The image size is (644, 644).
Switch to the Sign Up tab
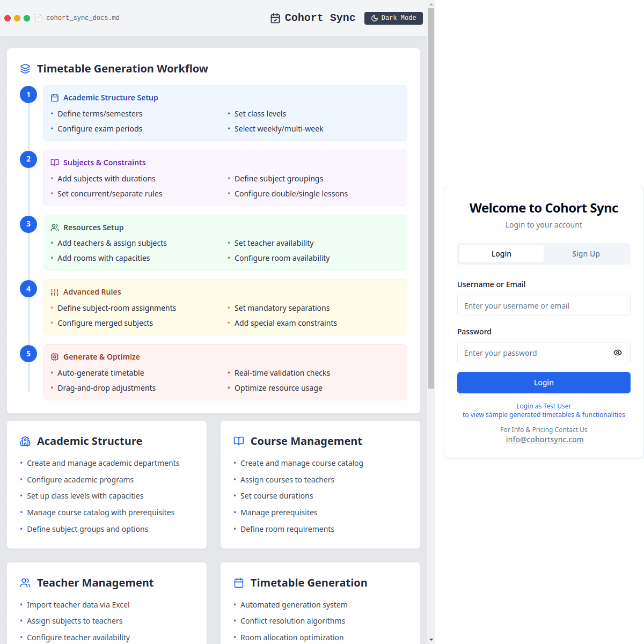coord(586,254)
